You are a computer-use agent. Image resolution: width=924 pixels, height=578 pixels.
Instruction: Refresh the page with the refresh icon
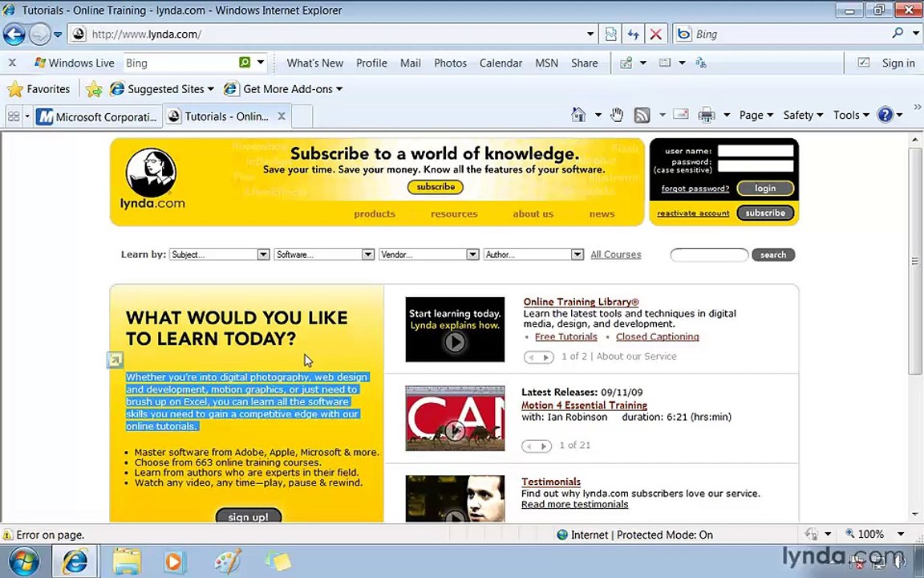[633, 35]
